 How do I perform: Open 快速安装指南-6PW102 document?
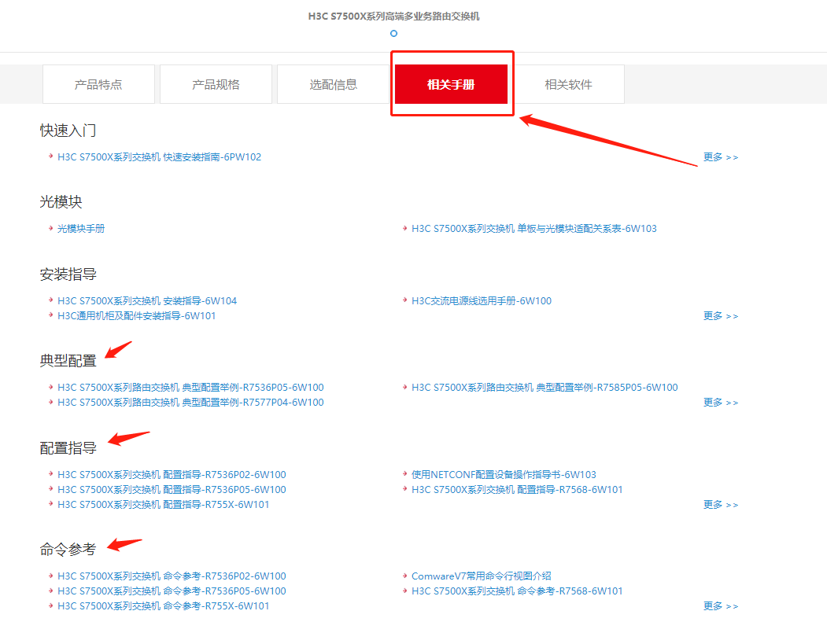tap(159, 157)
